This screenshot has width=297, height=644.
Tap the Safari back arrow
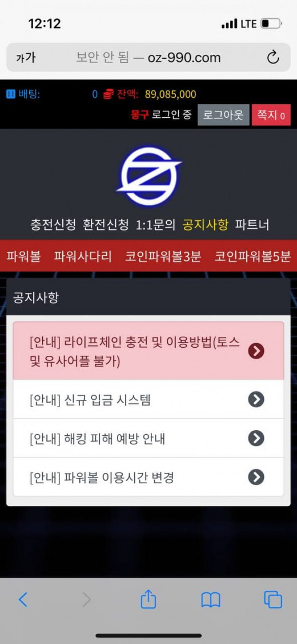click(x=23, y=600)
